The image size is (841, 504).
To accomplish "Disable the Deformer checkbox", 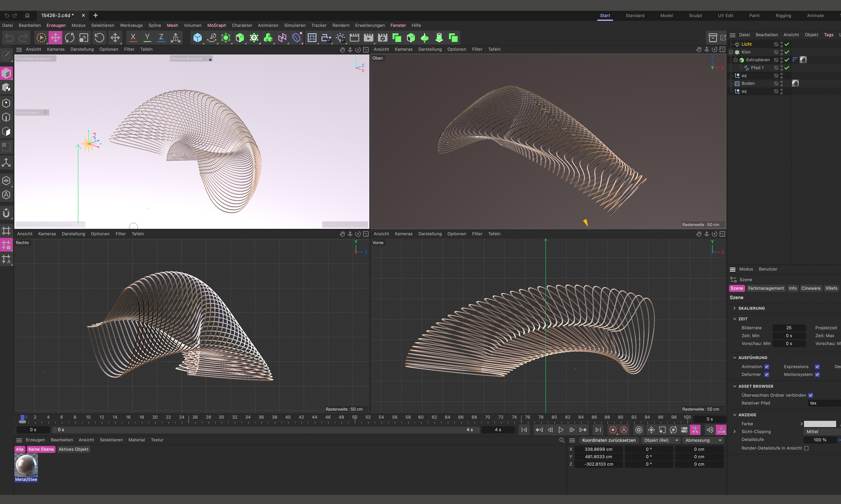I will click(x=767, y=374).
